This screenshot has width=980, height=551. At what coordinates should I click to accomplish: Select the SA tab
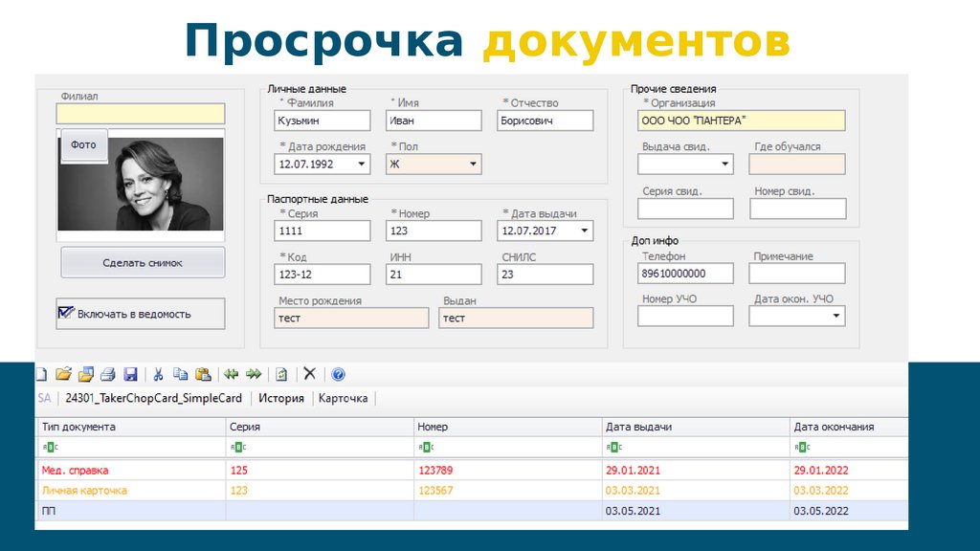coord(44,398)
